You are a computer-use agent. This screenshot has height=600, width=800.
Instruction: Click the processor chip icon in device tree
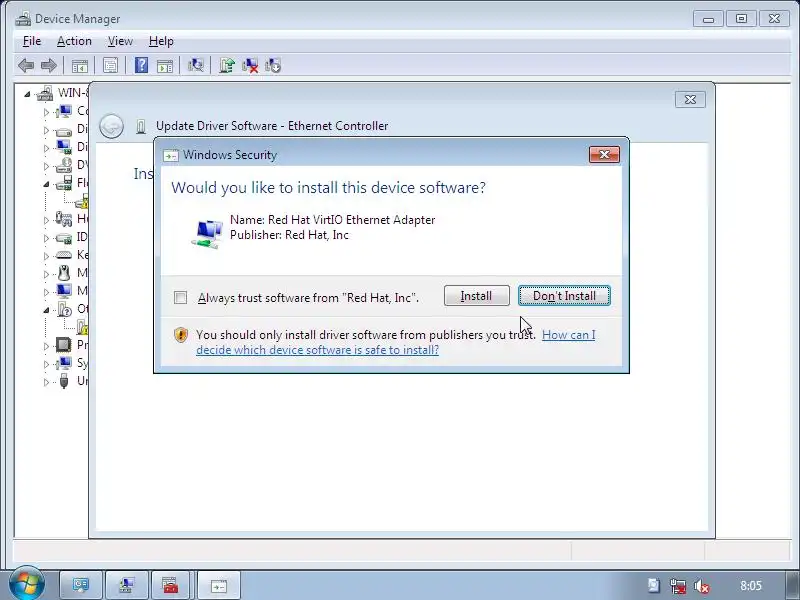[64, 345]
